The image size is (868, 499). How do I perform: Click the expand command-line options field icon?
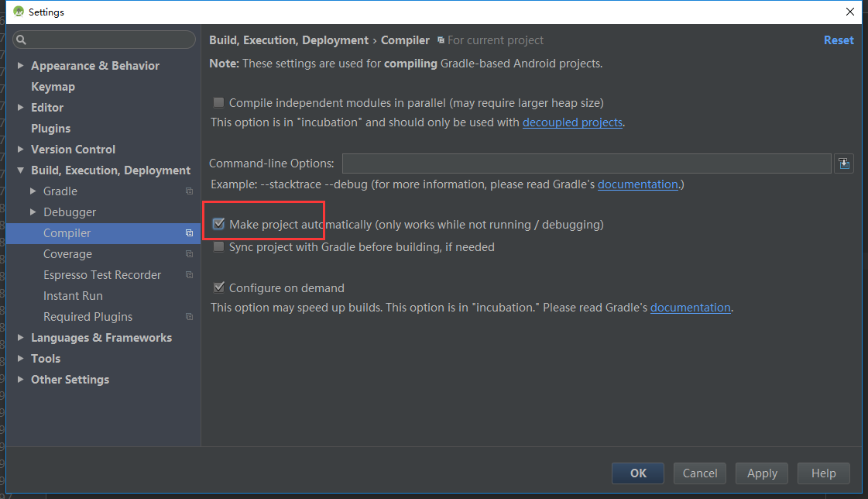point(844,163)
